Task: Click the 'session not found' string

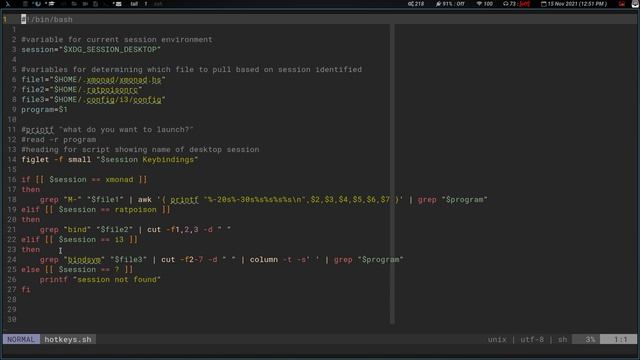Action: click(117, 280)
